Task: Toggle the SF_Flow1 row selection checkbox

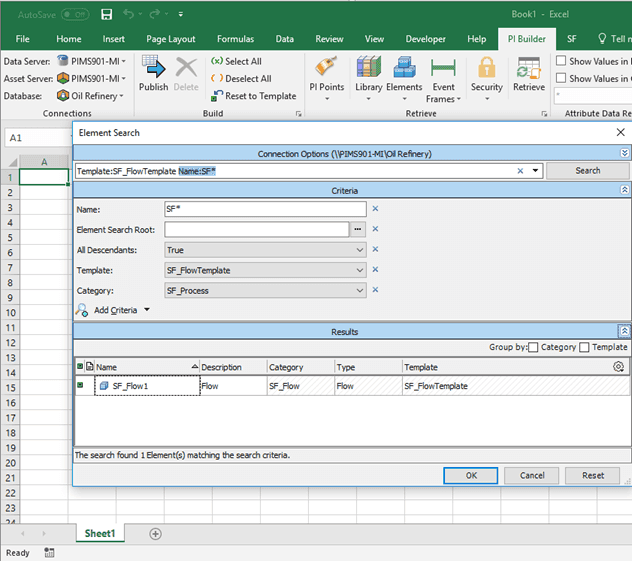Action: (80, 385)
